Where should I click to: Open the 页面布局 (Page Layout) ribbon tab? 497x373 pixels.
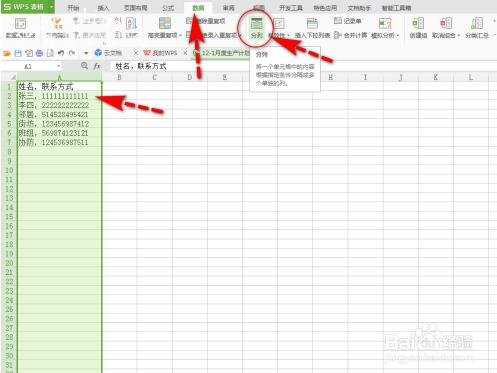tap(135, 8)
